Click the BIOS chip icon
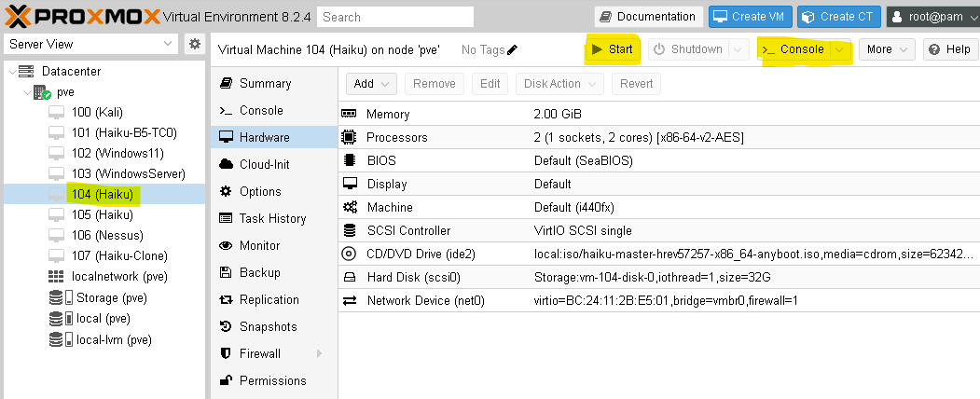 coord(350,159)
